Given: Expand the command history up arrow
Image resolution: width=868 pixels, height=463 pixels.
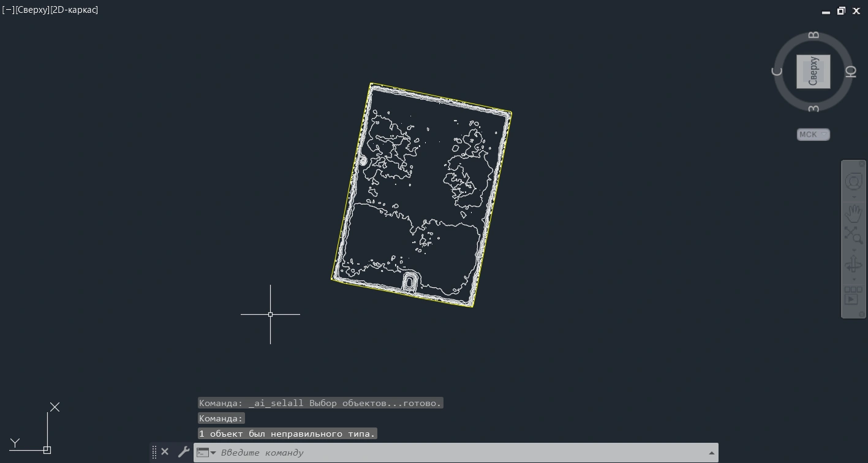Looking at the screenshot, I should 711,453.
